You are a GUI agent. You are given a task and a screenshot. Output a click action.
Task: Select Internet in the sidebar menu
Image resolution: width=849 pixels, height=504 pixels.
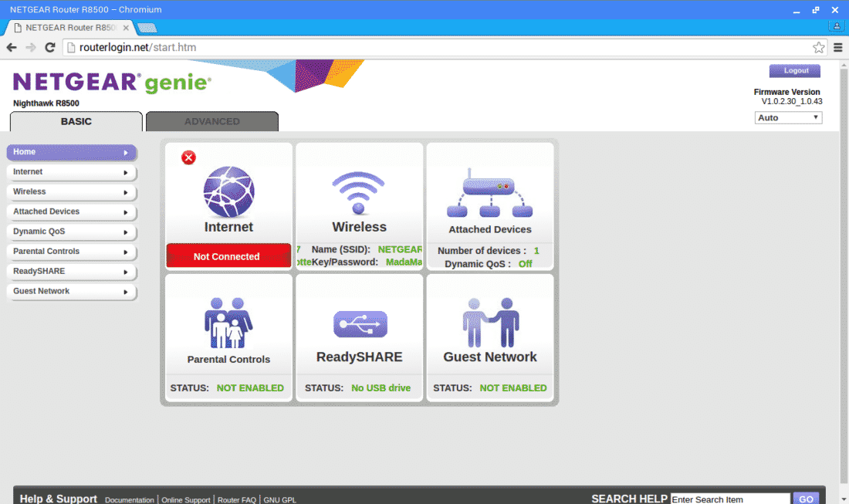pyautogui.click(x=72, y=172)
